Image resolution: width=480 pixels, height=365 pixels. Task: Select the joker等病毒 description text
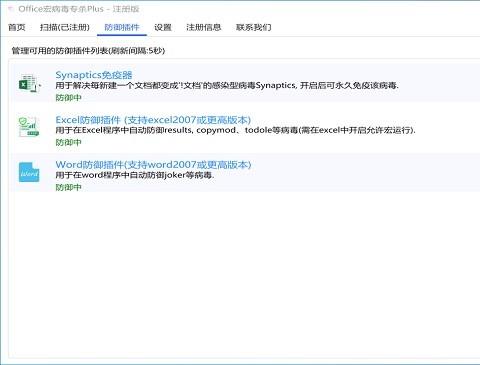pos(135,175)
